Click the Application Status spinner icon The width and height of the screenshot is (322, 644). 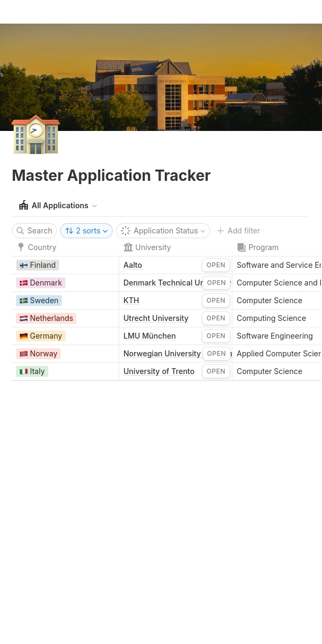point(126,231)
